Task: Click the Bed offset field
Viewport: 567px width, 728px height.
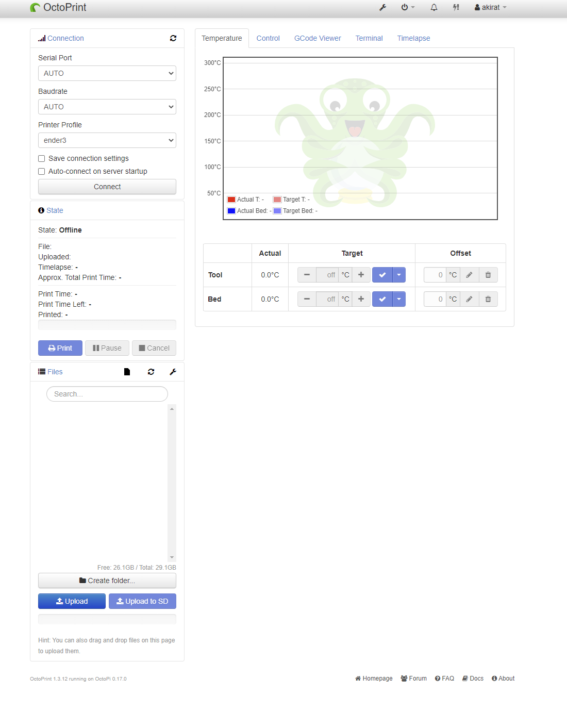Action: 435,299
